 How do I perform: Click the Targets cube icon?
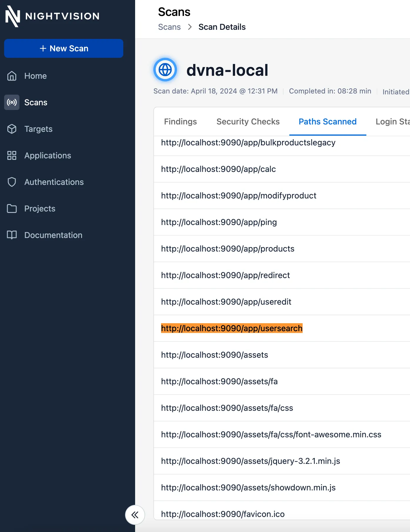pos(12,129)
